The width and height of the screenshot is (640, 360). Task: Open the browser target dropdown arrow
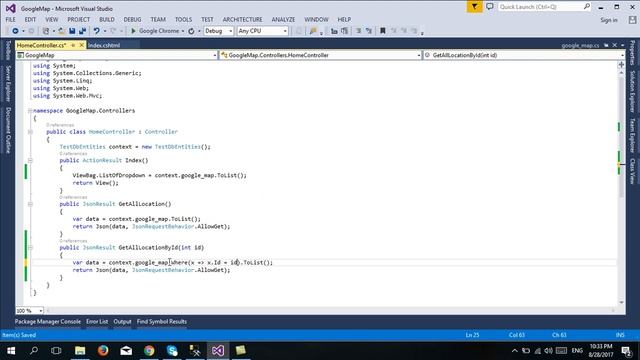pyautogui.click(x=183, y=31)
